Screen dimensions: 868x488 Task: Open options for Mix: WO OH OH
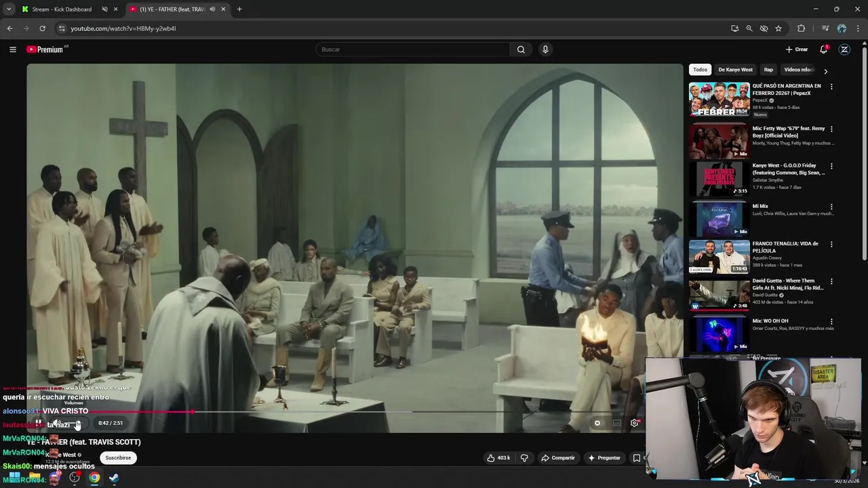[x=831, y=322]
